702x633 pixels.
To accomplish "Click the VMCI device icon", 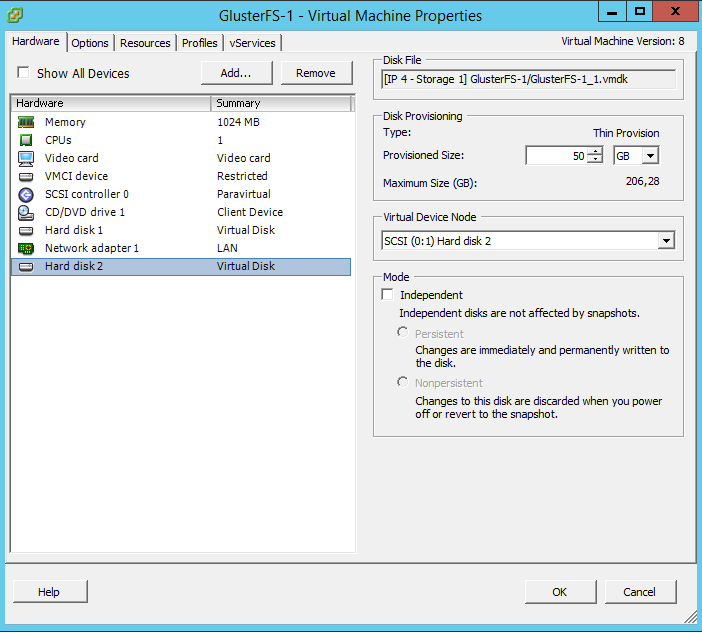I will coord(26,177).
